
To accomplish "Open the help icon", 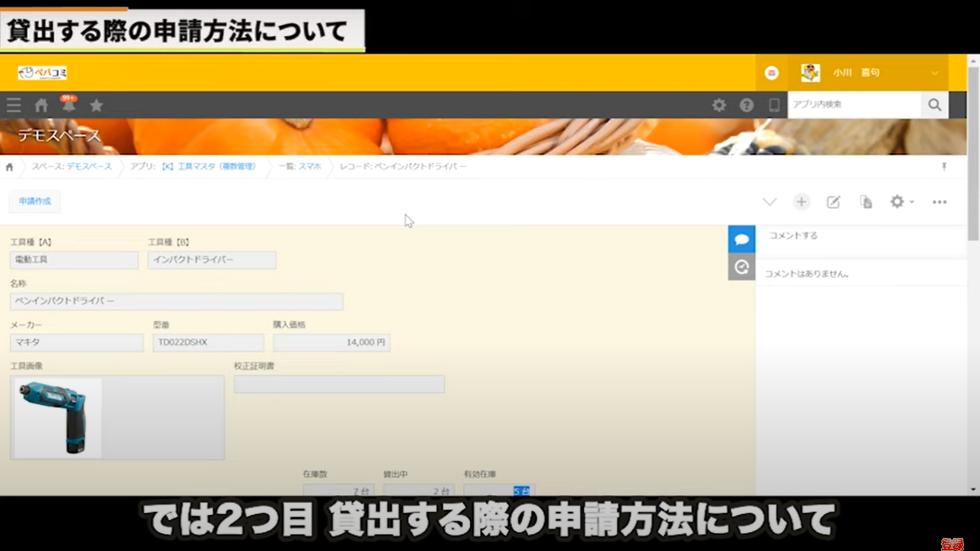I will coord(746,105).
